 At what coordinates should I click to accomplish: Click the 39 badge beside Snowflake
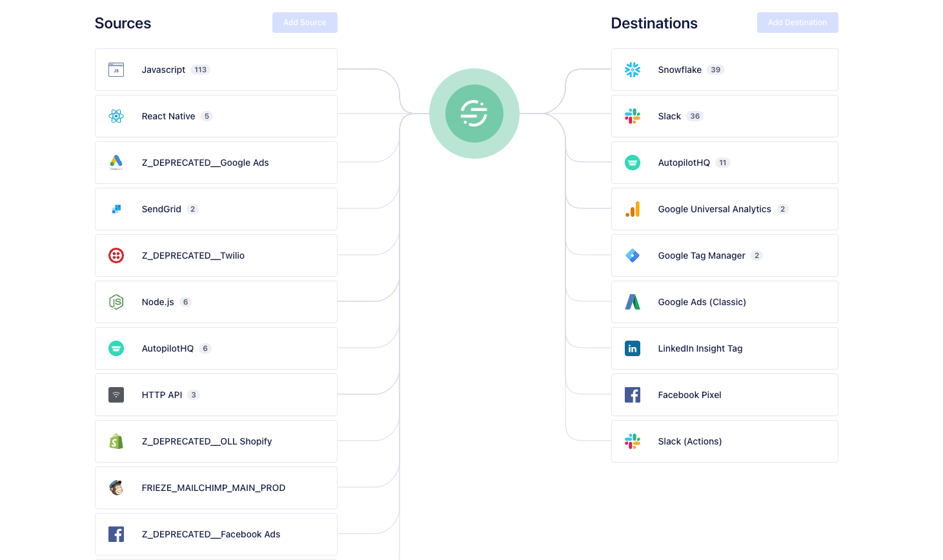(716, 70)
